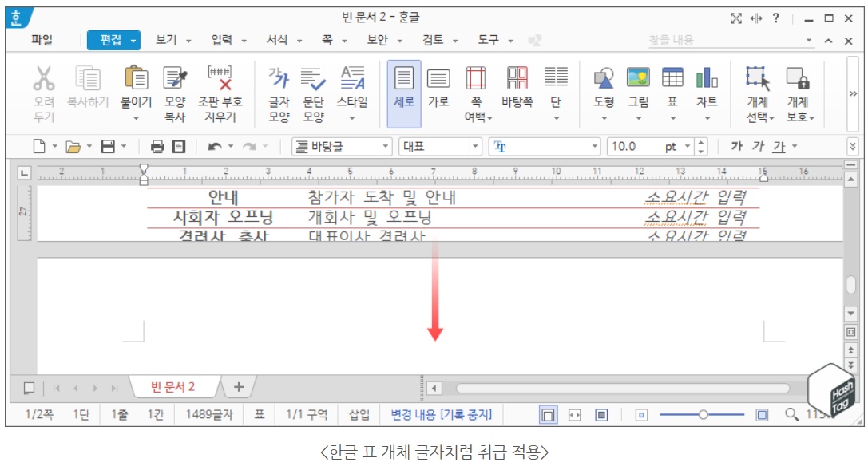Expand the Paste (붙이기) dropdown arrow
This screenshot has width=868, height=470.
pyautogui.click(x=137, y=118)
